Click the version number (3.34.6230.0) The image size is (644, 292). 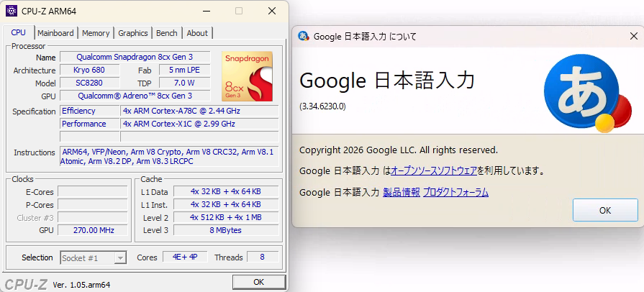[322, 106]
